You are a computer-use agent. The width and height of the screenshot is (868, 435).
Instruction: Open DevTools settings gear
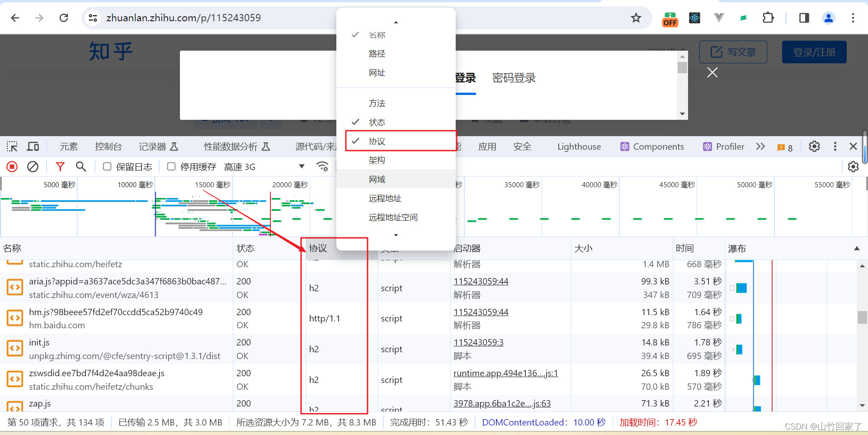(814, 147)
